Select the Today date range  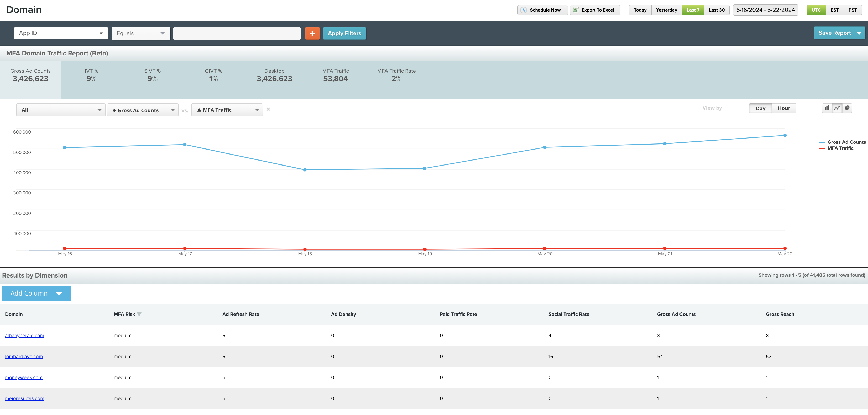pos(640,10)
